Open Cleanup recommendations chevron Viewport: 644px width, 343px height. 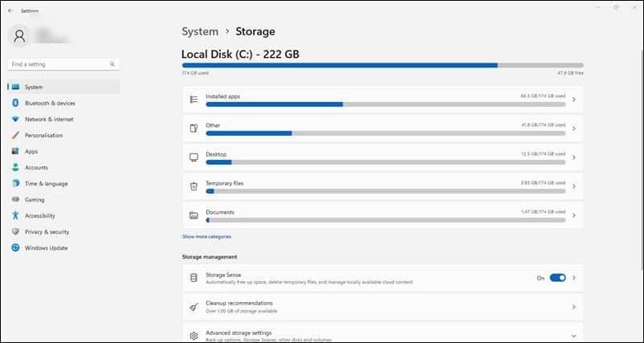(x=574, y=307)
